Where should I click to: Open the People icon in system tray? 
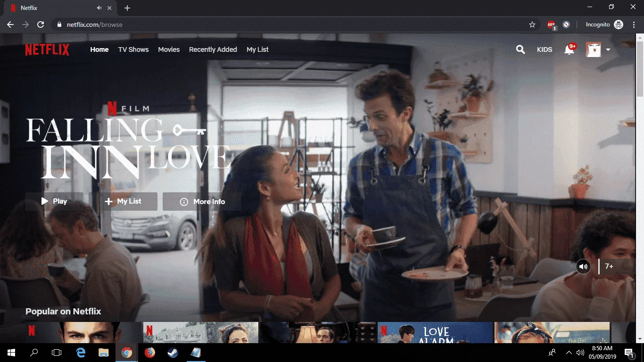click(x=552, y=353)
